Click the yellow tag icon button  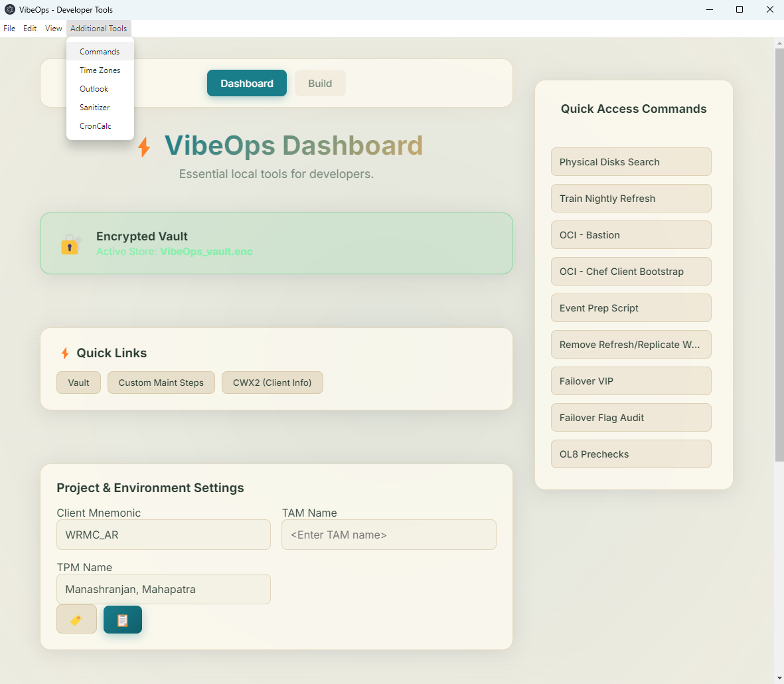[x=76, y=620]
